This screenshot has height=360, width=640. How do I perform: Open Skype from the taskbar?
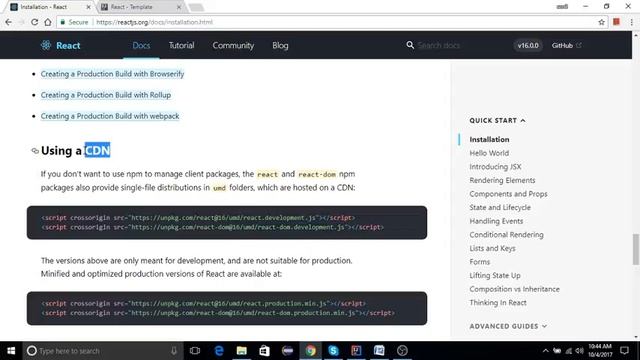coord(333,351)
